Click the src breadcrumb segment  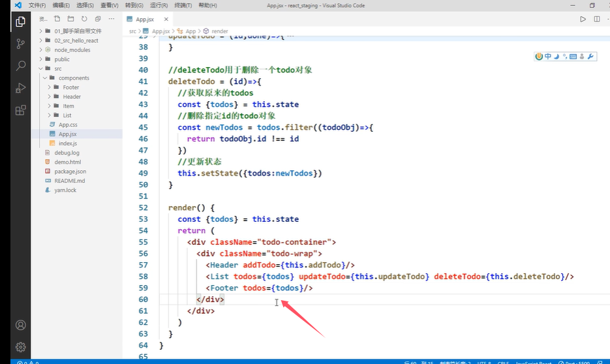tap(132, 31)
